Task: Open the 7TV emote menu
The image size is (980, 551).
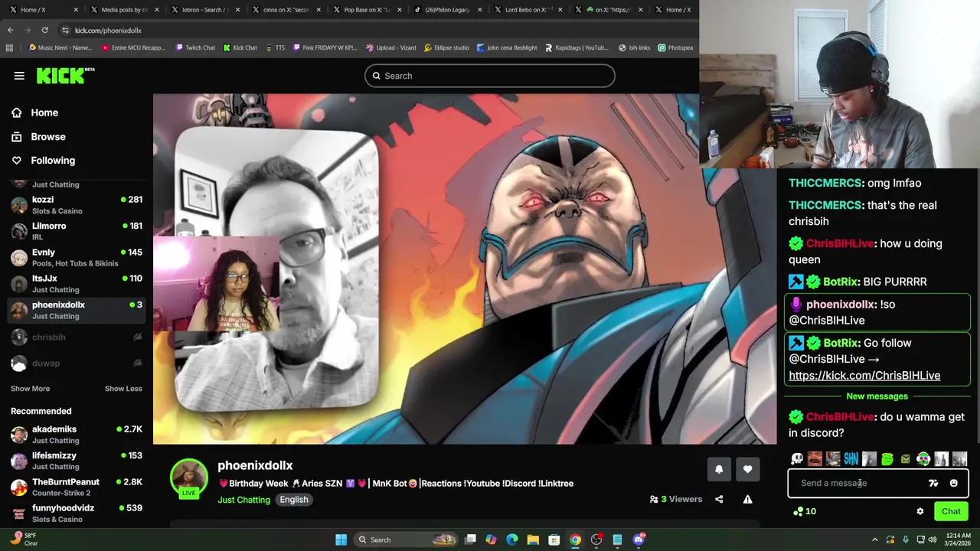Action: [933, 484]
